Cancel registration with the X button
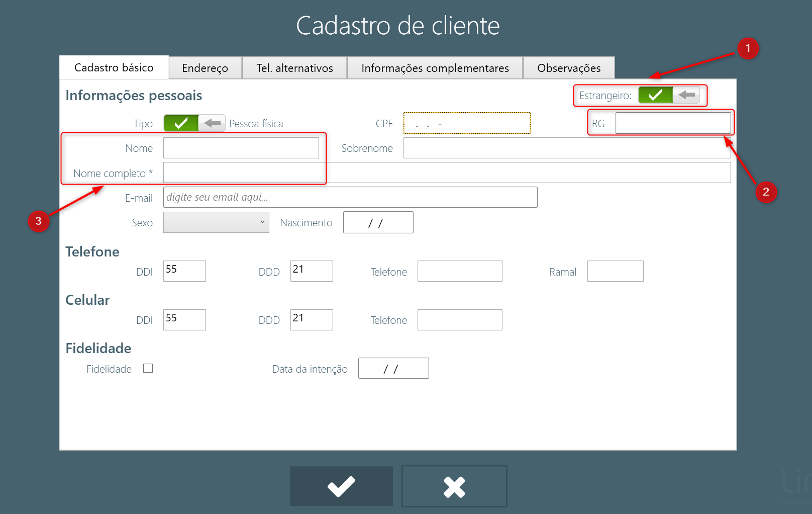 point(454,486)
